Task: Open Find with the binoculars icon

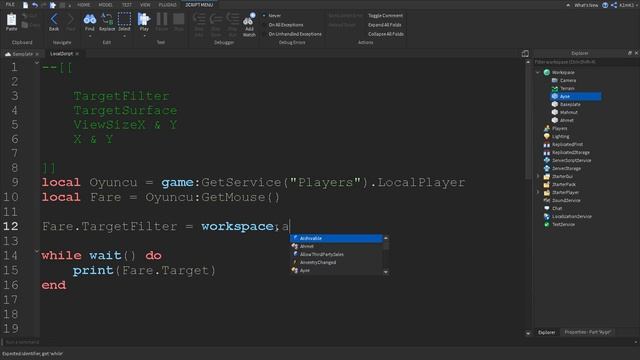Action: (90, 19)
